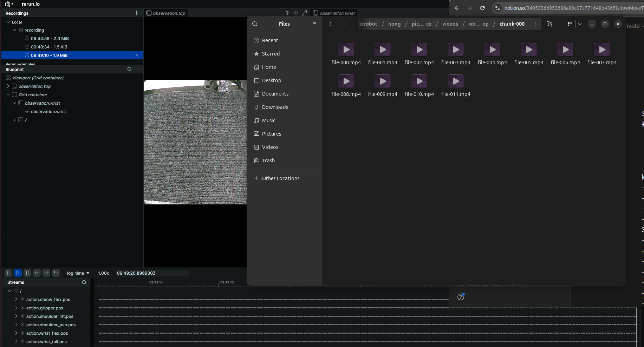Search the Blueprint panel
The image size is (644, 347).
pos(129,69)
